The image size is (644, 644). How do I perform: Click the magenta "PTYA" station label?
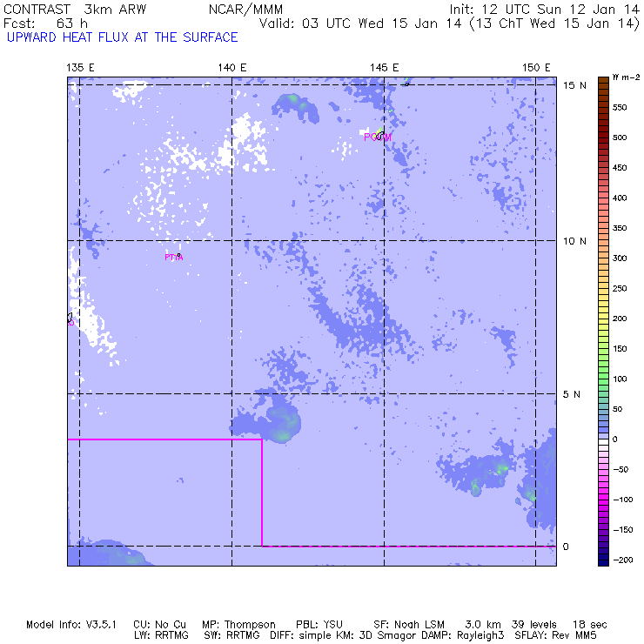[x=173, y=258]
